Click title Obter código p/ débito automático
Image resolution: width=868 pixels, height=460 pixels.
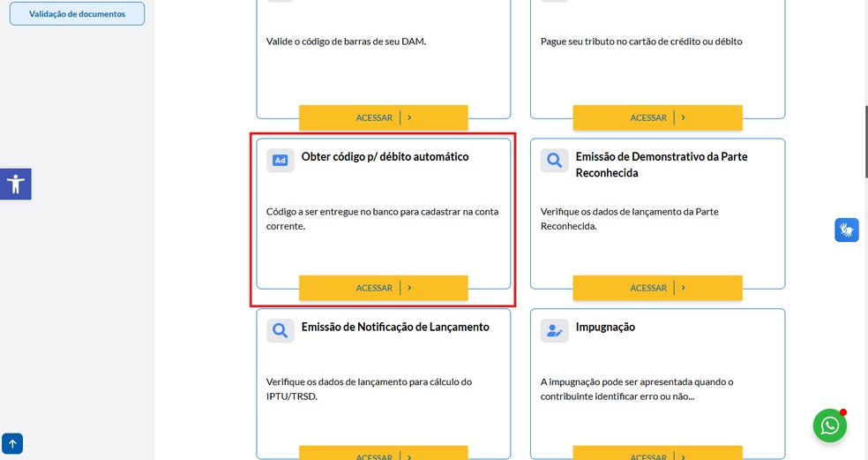click(385, 157)
